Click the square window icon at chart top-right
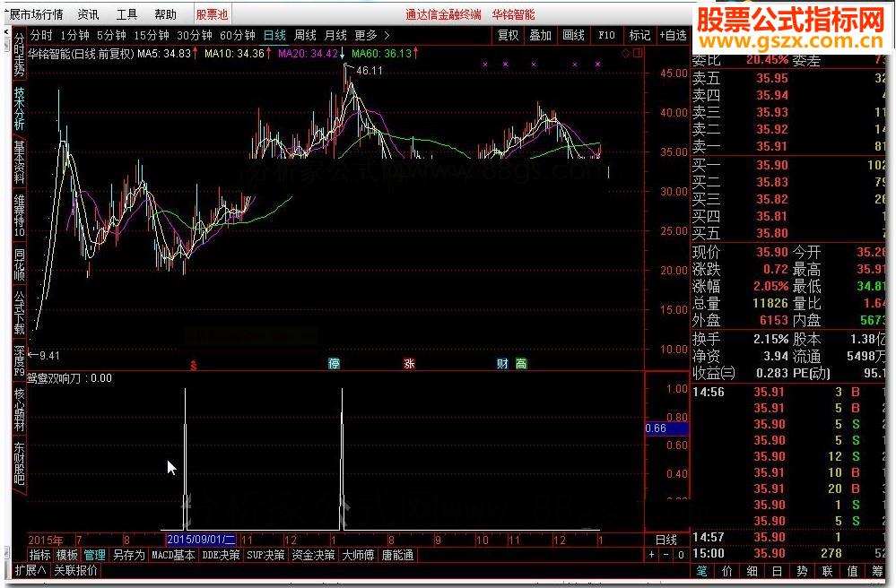 click(637, 53)
